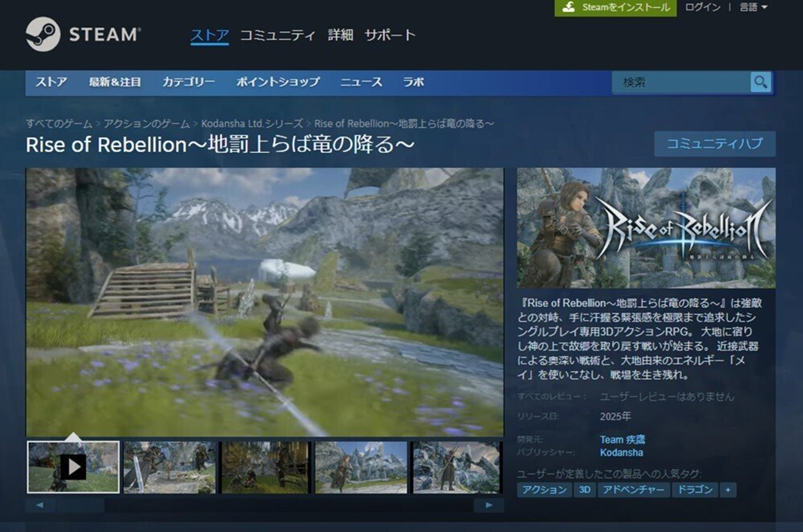Click the main gameplay video preview
This screenshot has width=803, height=532.
tap(265, 302)
